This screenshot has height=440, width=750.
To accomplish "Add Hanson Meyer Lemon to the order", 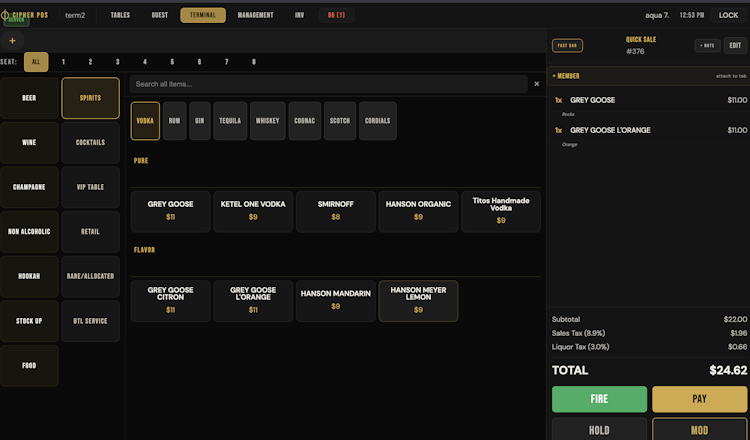I will tap(419, 301).
